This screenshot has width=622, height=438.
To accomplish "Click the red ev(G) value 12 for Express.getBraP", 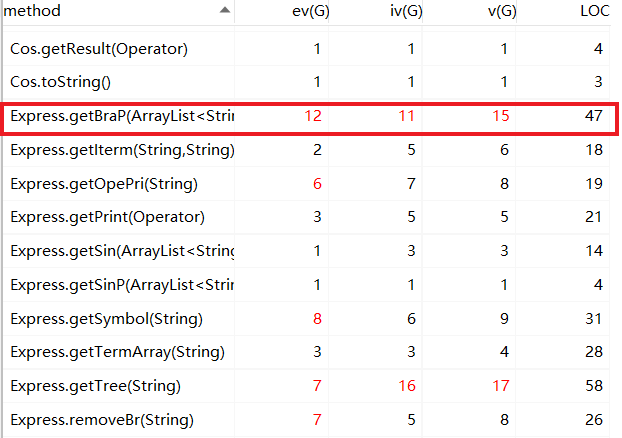I will coord(312,116).
